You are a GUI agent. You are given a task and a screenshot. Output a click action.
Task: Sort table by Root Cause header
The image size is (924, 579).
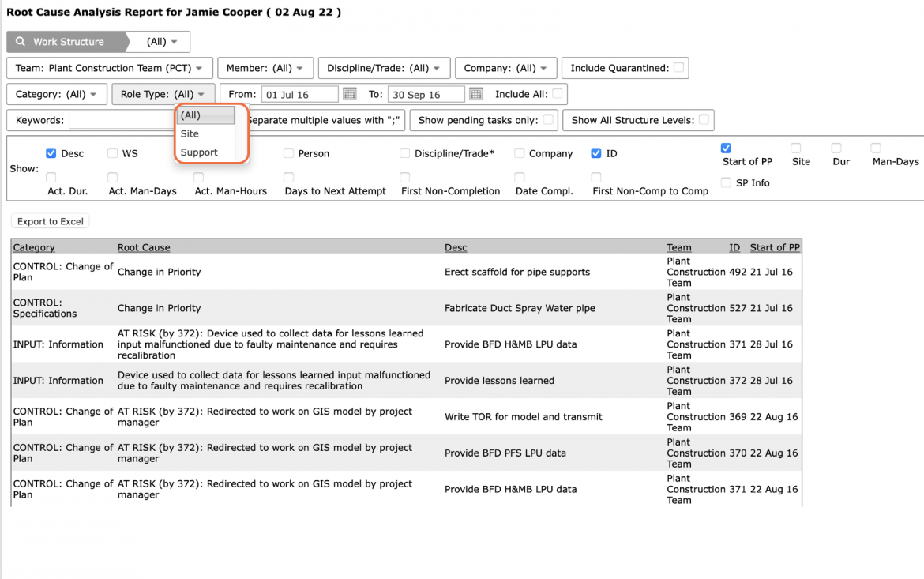click(144, 248)
